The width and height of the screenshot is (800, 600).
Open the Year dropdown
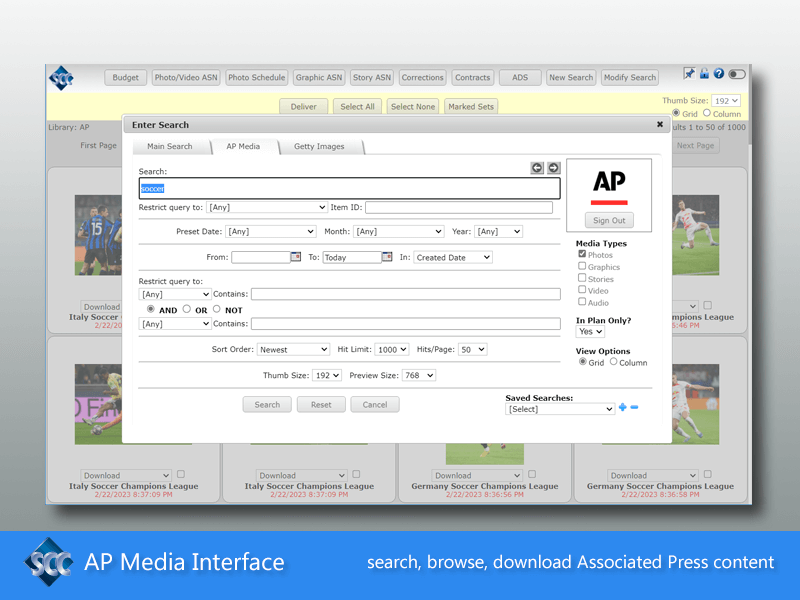(498, 232)
